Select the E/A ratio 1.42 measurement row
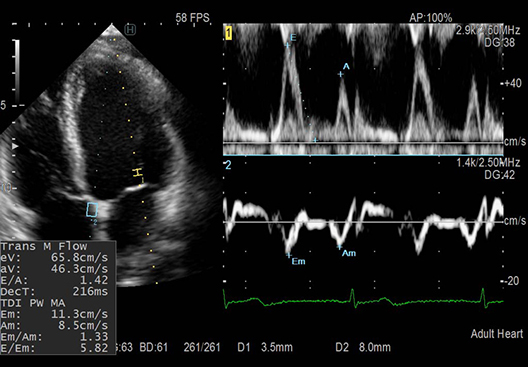The image size is (528, 367). click(55, 280)
